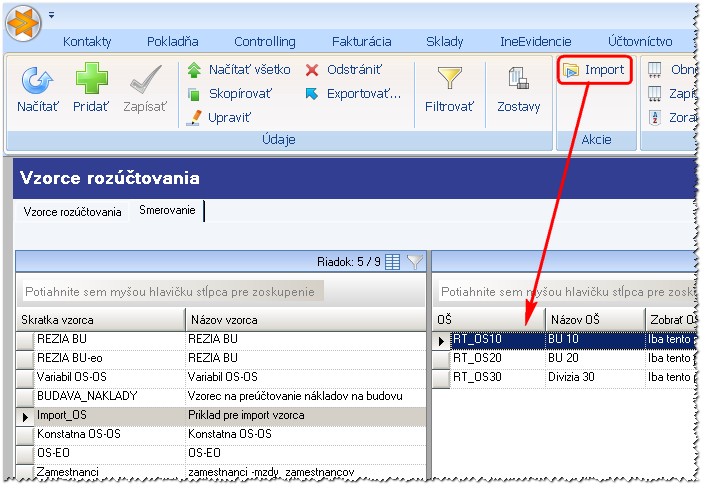Click the Filtrovať funnel icon

tap(449, 78)
